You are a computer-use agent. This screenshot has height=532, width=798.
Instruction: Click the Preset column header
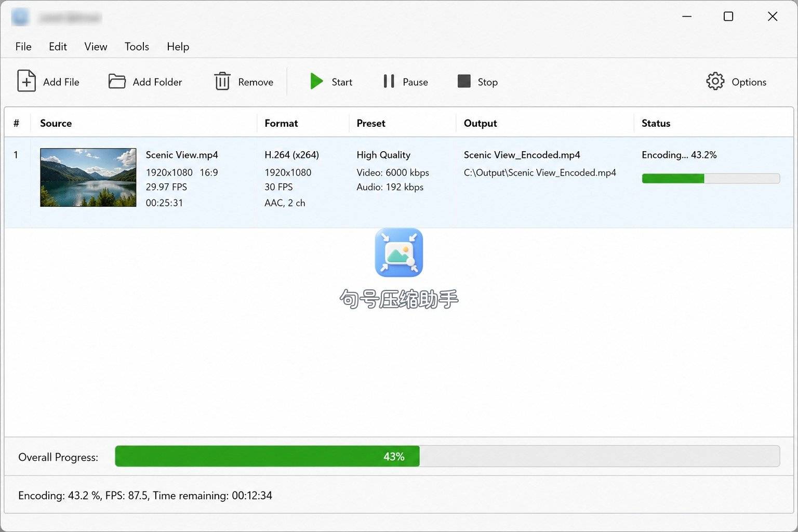click(x=371, y=123)
